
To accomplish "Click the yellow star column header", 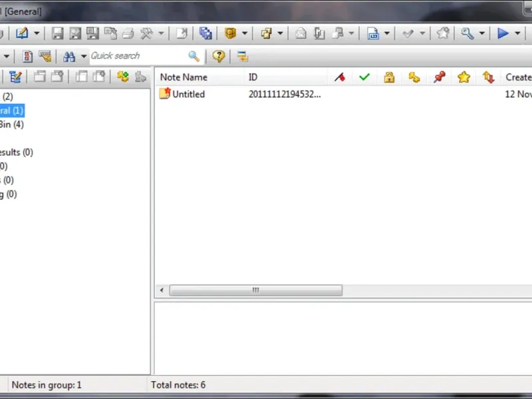I will point(464,77).
